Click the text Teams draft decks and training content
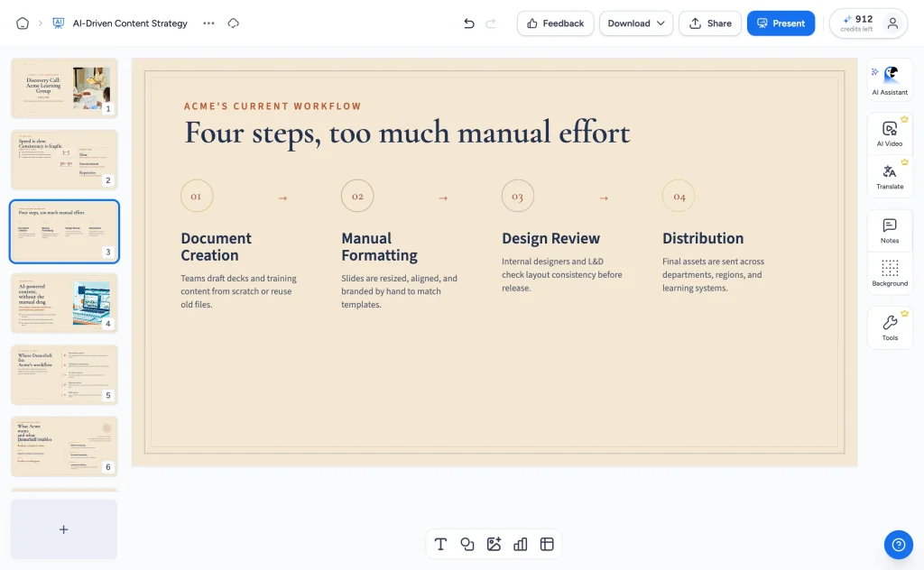Screen dimensions: 924x570 (238, 291)
